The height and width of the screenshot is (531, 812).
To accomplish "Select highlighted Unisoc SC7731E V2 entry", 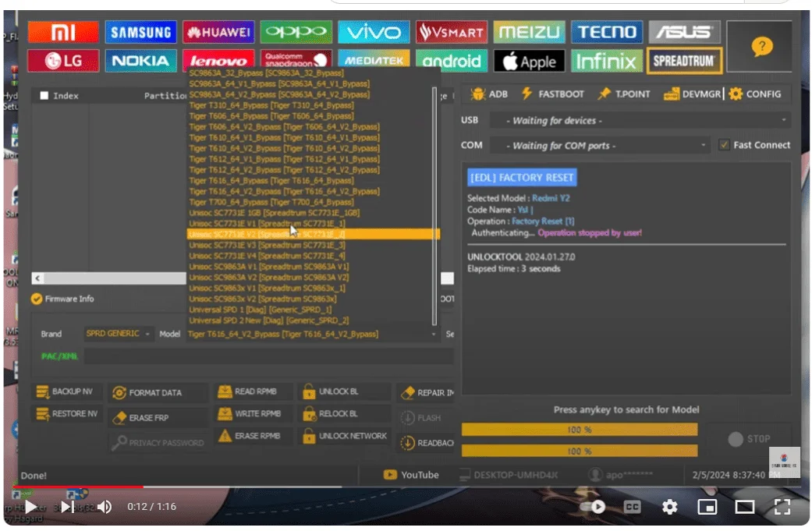I will (314, 234).
